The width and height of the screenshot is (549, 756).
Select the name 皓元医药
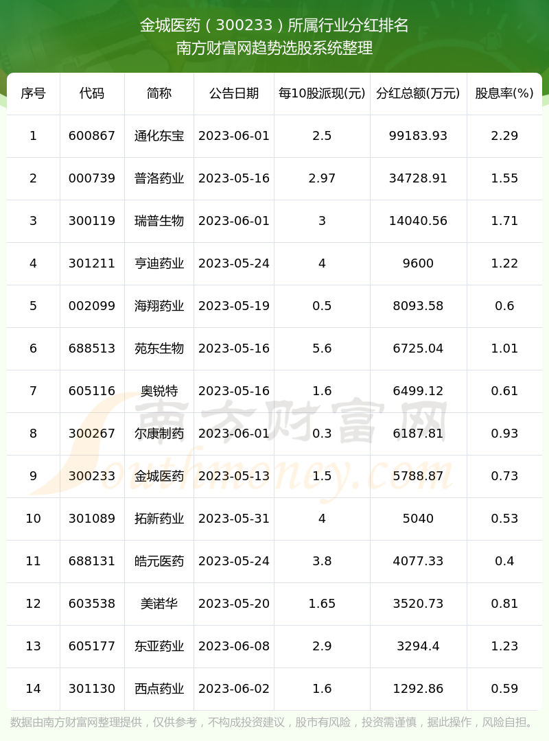point(159,560)
